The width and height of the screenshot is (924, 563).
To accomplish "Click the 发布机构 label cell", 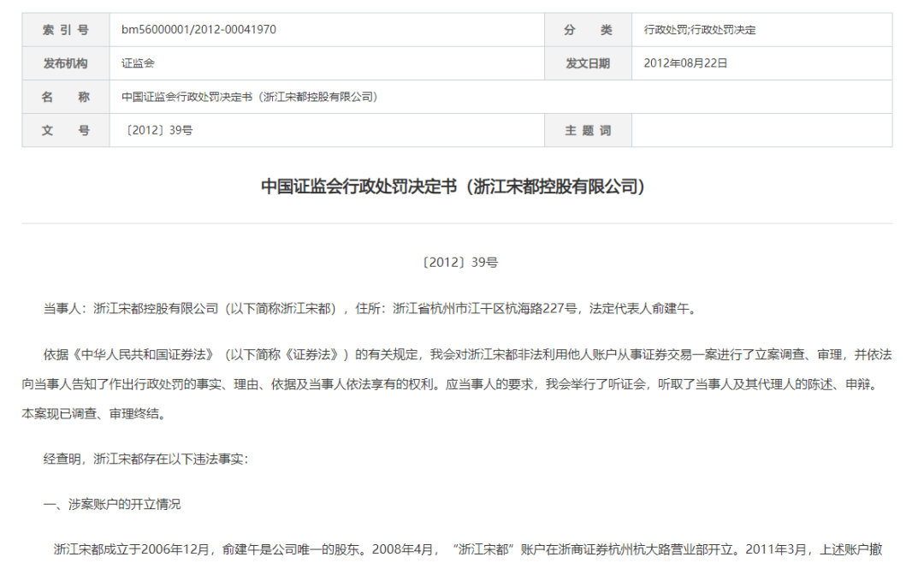I will (x=66, y=63).
